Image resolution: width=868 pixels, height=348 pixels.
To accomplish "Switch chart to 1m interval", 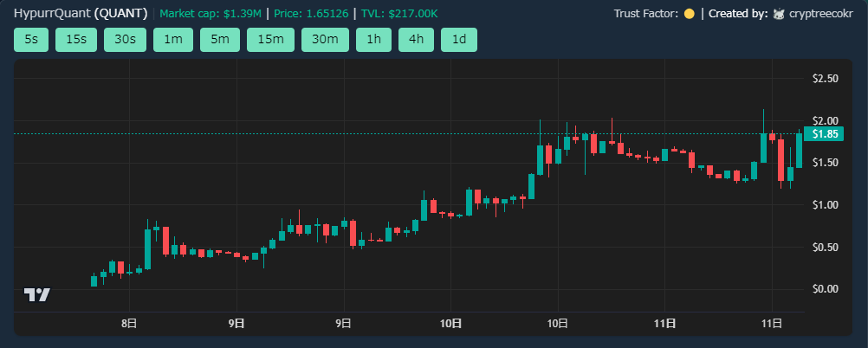I will 173,40.
